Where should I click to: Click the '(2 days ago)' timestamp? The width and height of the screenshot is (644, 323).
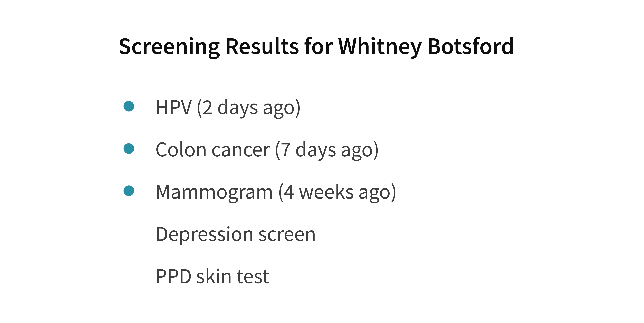click(x=248, y=108)
